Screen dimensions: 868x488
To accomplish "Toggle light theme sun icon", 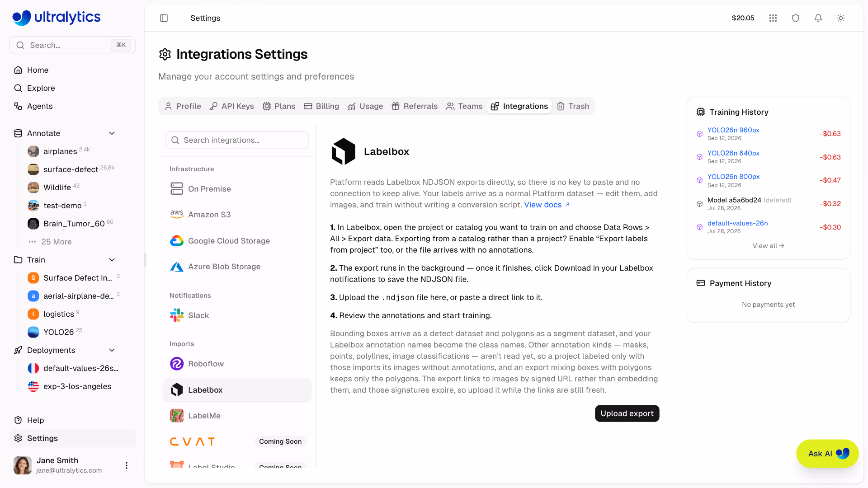I will pyautogui.click(x=841, y=18).
